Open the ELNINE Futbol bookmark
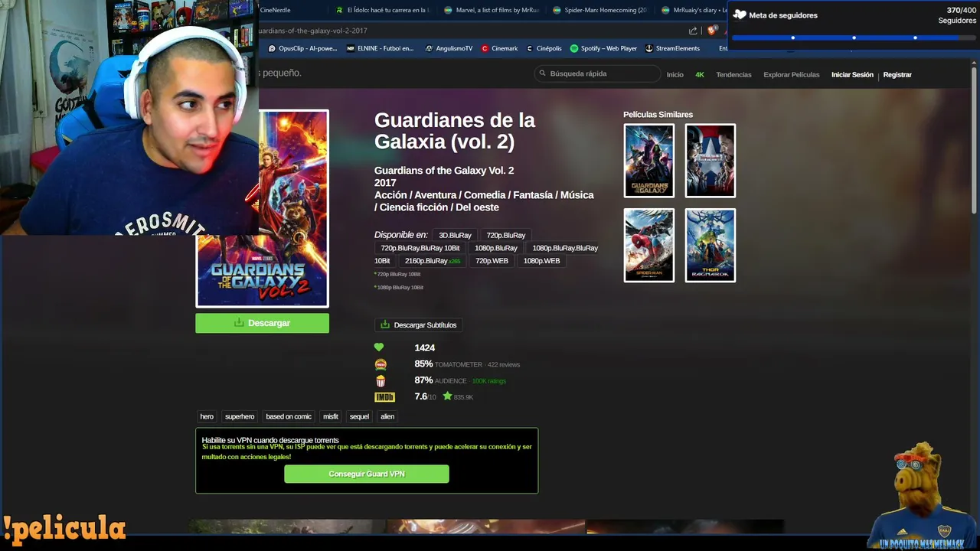This screenshot has width=980, height=551. pyautogui.click(x=380, y=48)
